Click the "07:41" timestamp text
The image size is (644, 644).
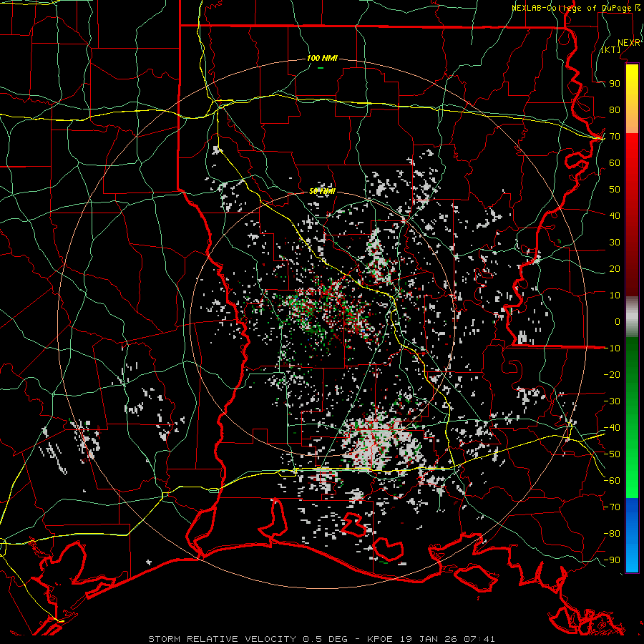(479, 639)
